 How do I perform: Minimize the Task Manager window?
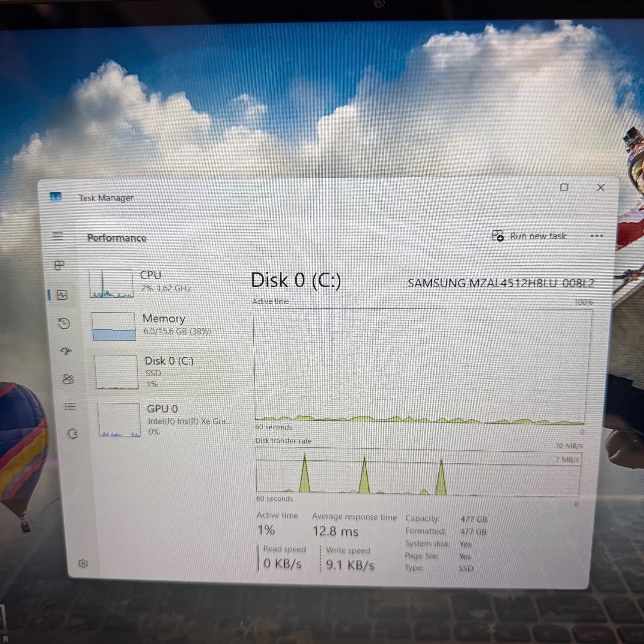click(528, 187)
